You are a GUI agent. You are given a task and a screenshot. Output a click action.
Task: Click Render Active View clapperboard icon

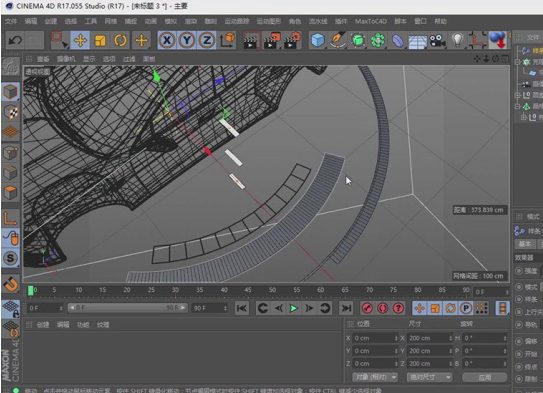tap(251, 40)
